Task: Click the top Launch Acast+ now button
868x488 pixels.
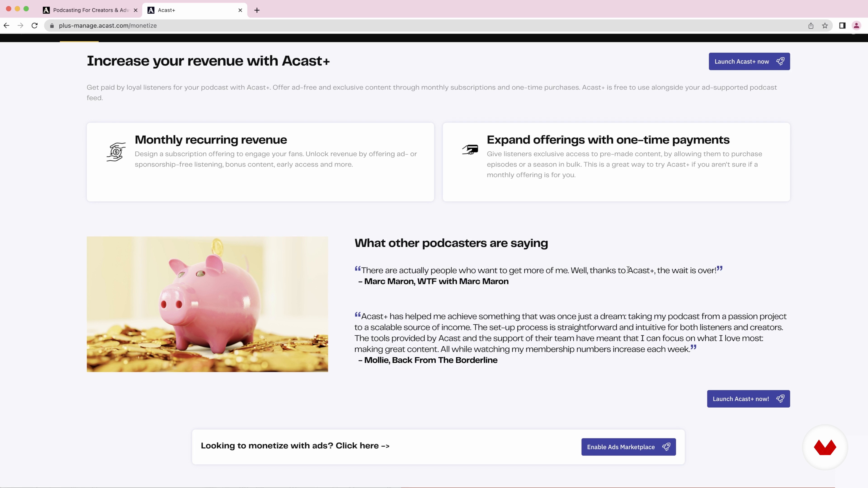Action: tap(749, 61)
